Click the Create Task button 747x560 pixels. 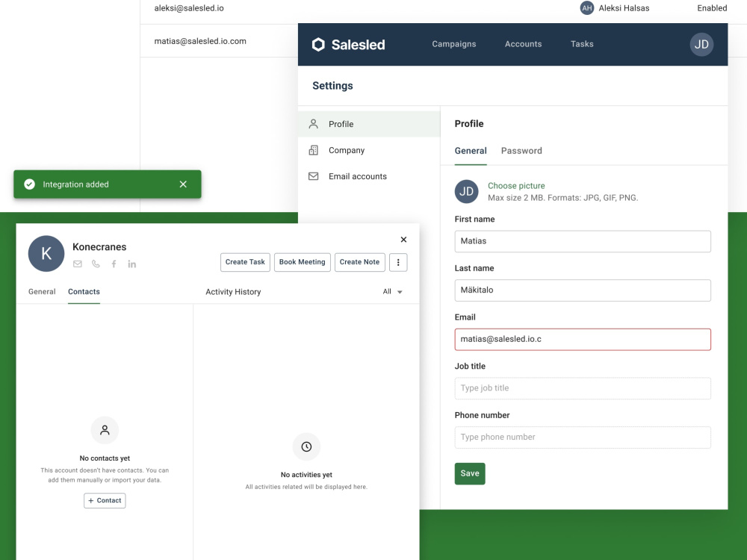coord(245,262)
